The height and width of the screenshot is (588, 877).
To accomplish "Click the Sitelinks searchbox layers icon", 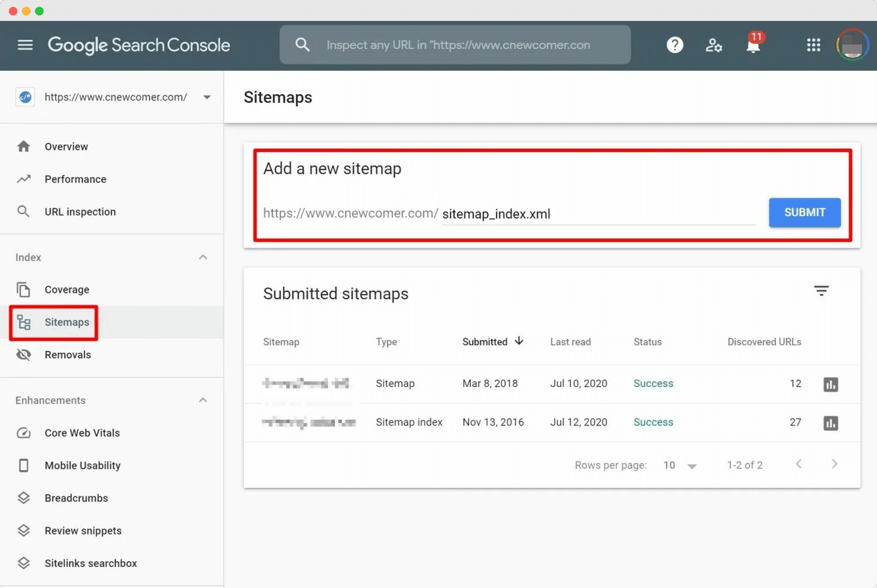I will click(24, 563).
